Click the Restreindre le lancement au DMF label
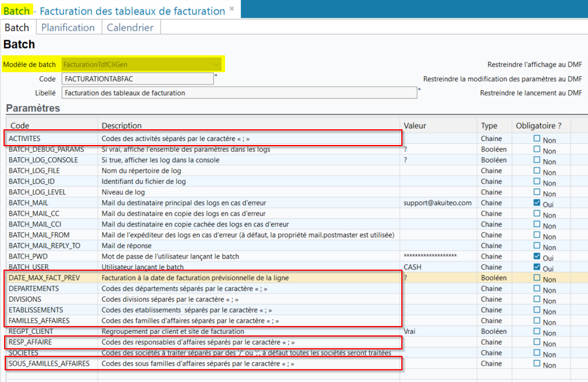 point(531,93)
